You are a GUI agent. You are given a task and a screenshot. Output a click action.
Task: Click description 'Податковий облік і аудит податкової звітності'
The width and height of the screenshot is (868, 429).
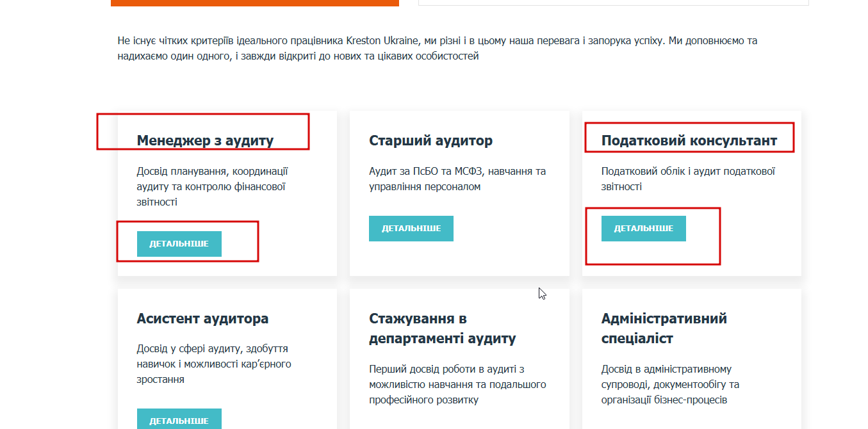tap(689, 179)
